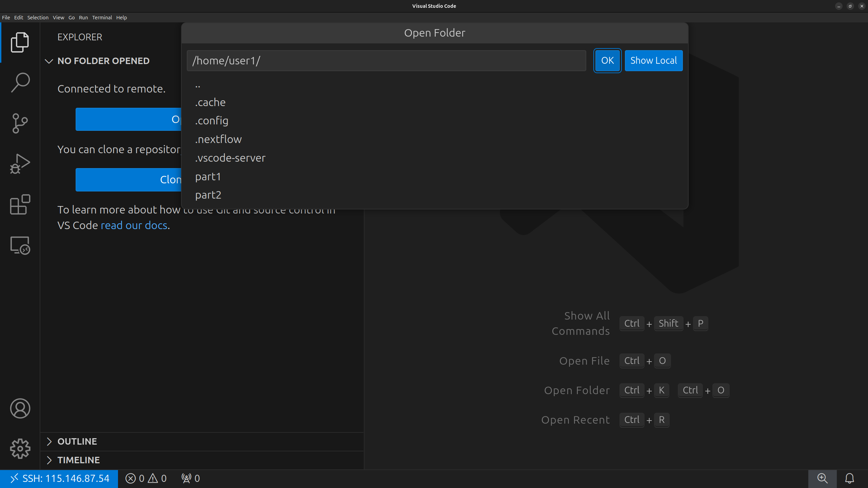Viewport: 868px width, 488px height.
Task: Open the Extensions view icon
Action: click(20, 204)
